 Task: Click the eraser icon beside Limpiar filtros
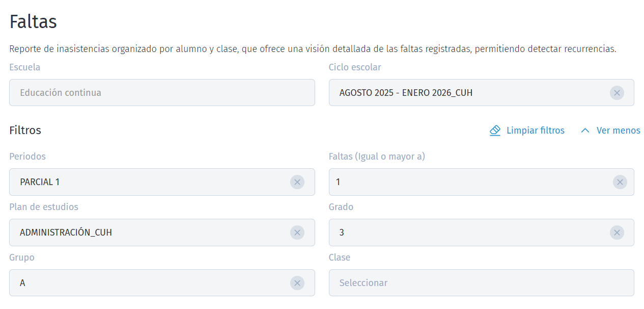point(494,131)
